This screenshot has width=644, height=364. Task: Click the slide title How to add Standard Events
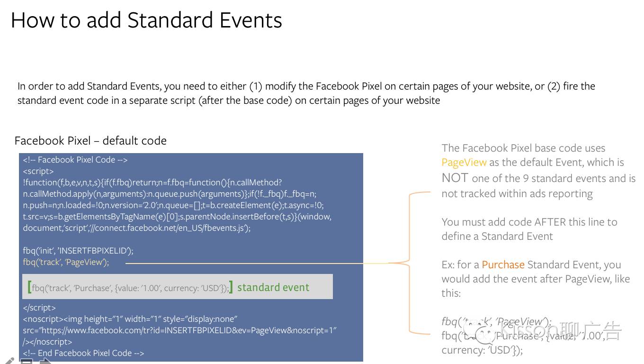(146, 20)
